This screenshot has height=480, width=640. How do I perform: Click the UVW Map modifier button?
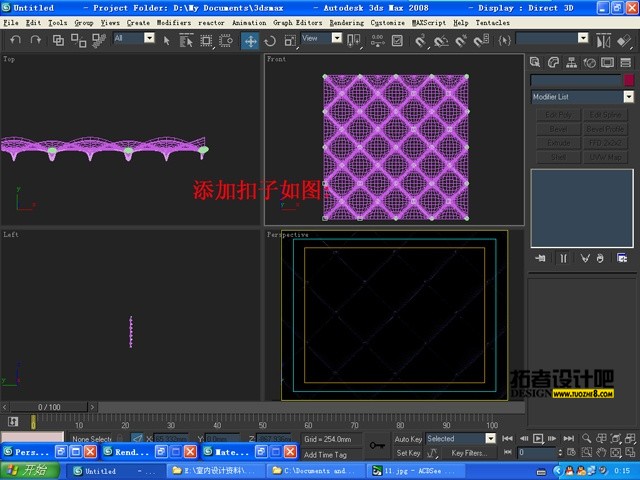pyautogui.click(x=605, y=157)
